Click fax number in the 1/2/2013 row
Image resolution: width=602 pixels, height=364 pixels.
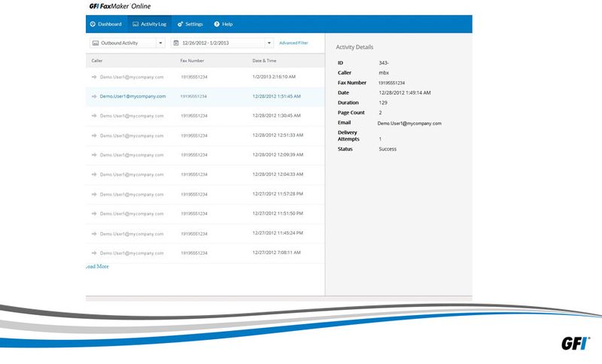[194, 77]
